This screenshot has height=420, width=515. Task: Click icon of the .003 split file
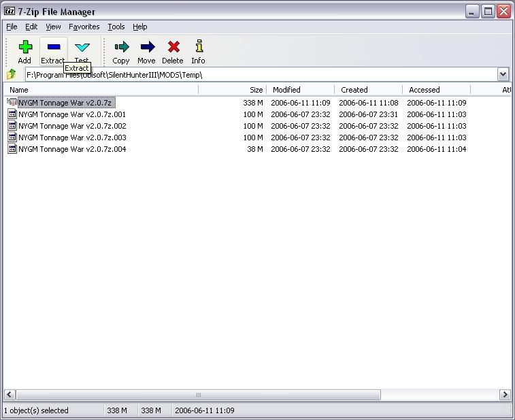[12, 137]
